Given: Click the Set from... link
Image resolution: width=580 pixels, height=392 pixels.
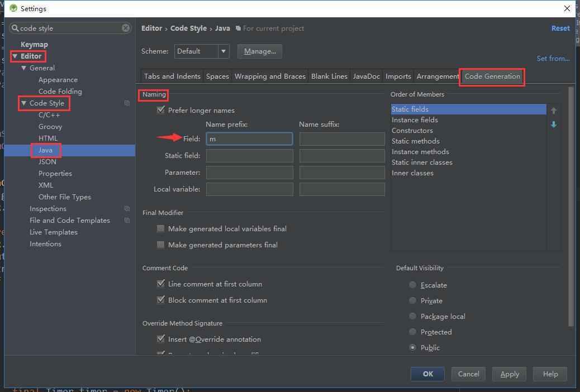Looking at the screenshot, I should [x=553, y=59].
